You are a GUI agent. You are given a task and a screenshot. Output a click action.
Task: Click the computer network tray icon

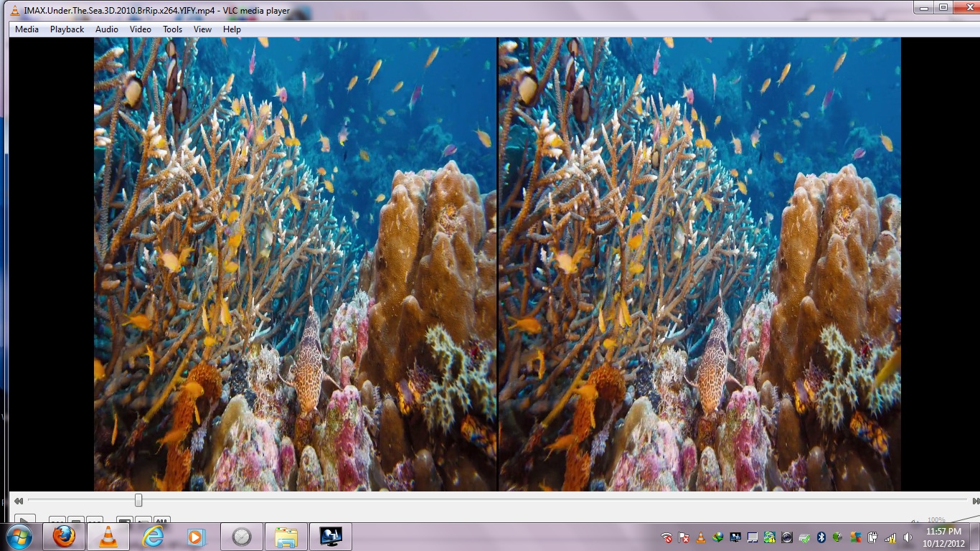(753, 537)
